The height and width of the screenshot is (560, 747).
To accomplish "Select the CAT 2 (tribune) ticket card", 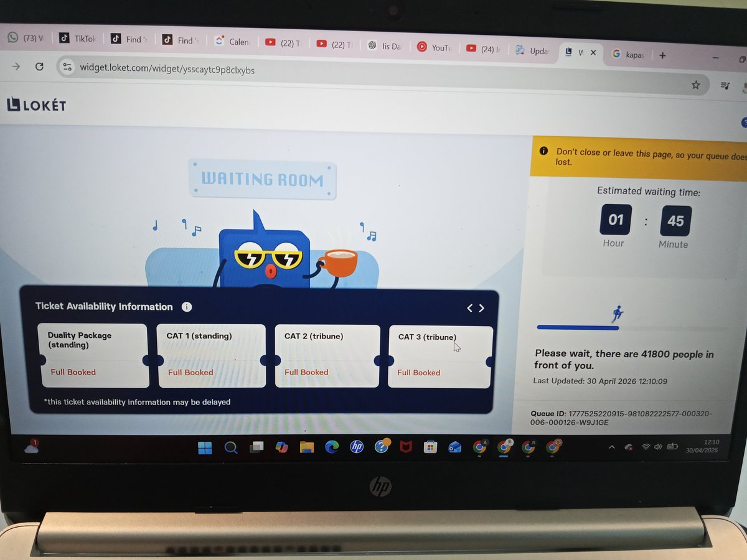I will coord(327,356).
